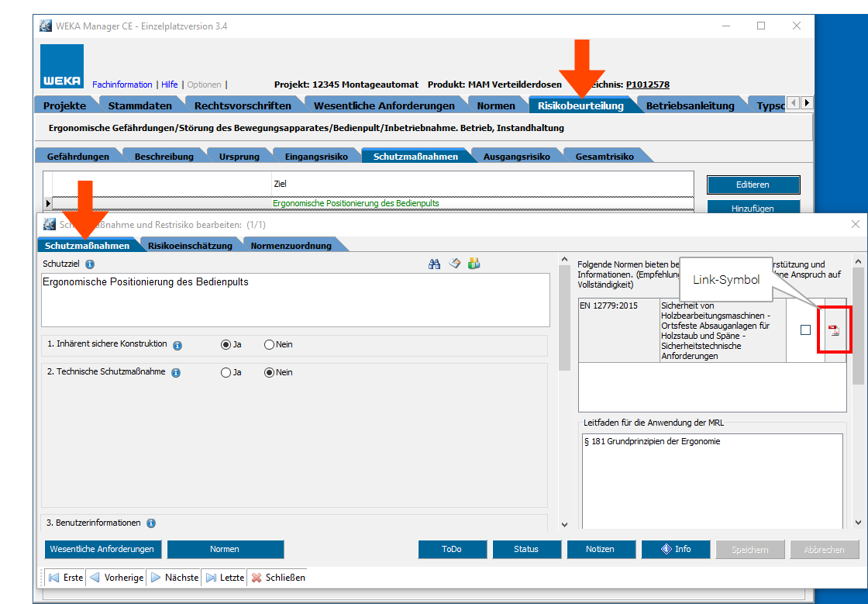Open the Fachinformation link
The width and height of the screenshot is (868, 604).
pyautogui.click(x=122, y=85)
